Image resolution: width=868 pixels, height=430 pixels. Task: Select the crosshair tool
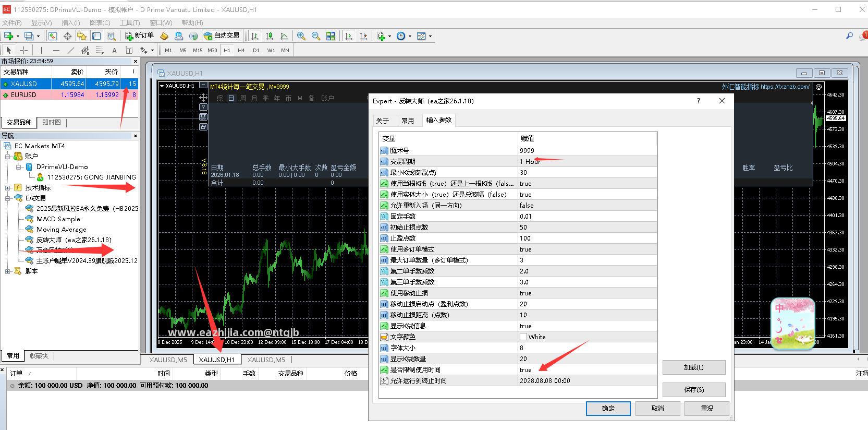point(23,50)
